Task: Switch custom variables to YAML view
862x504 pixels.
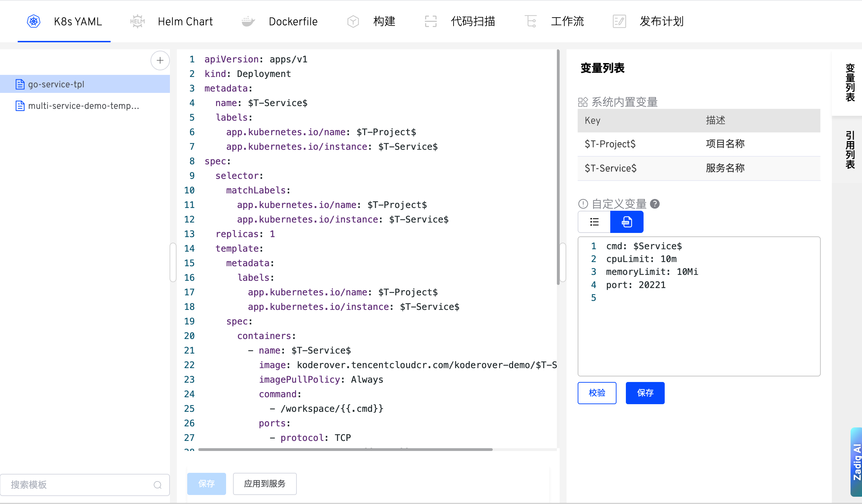Action: pyautogui.click(x=626, y=221)
